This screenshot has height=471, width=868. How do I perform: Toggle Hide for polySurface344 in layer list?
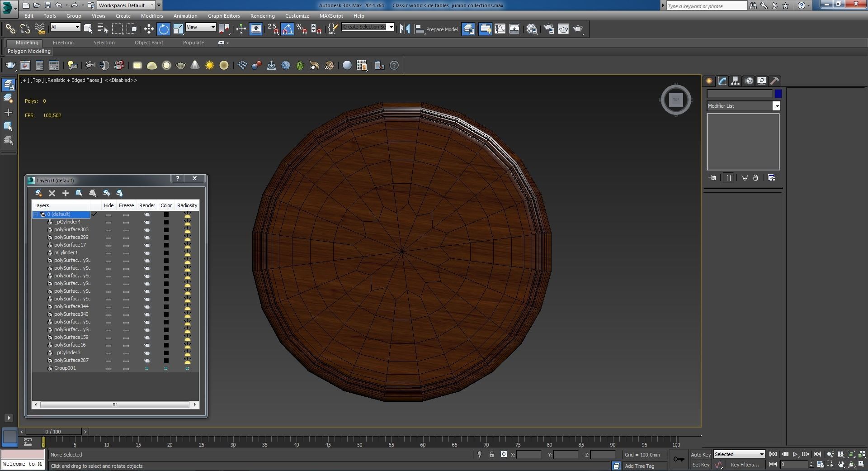pyautogui.click(x=108, y=307)
